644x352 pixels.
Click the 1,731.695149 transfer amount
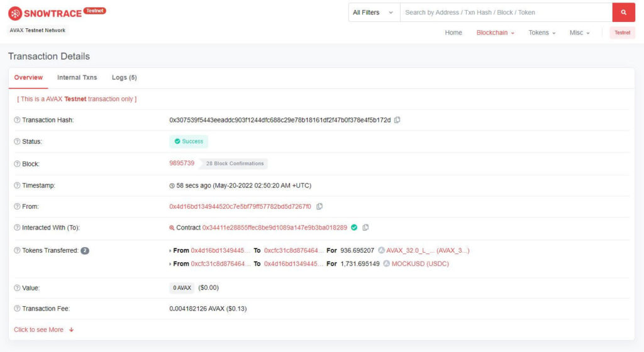[360, 263]
